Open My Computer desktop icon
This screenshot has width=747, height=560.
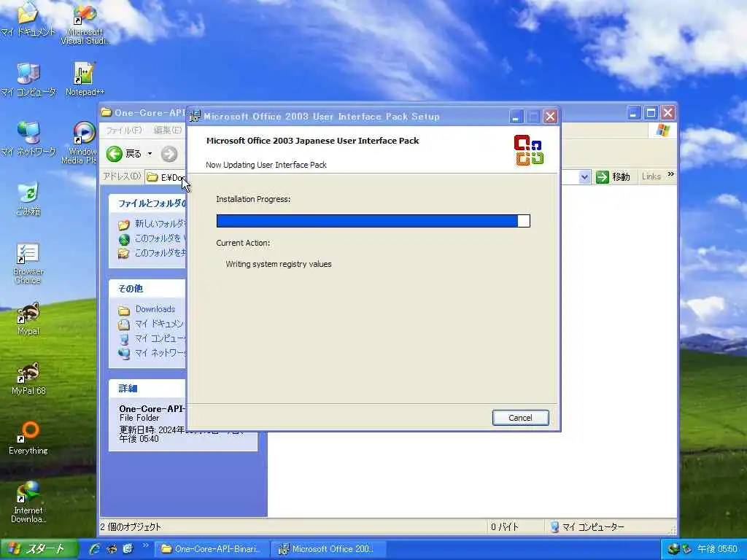click(x=28, y=79)
